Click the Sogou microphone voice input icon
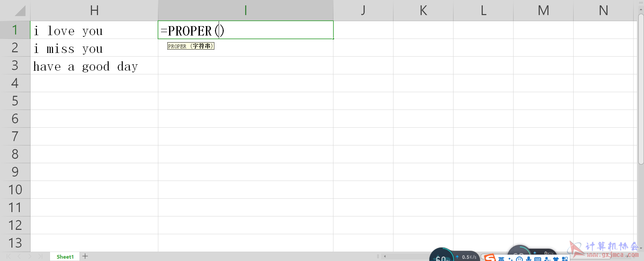 (529, 259)
